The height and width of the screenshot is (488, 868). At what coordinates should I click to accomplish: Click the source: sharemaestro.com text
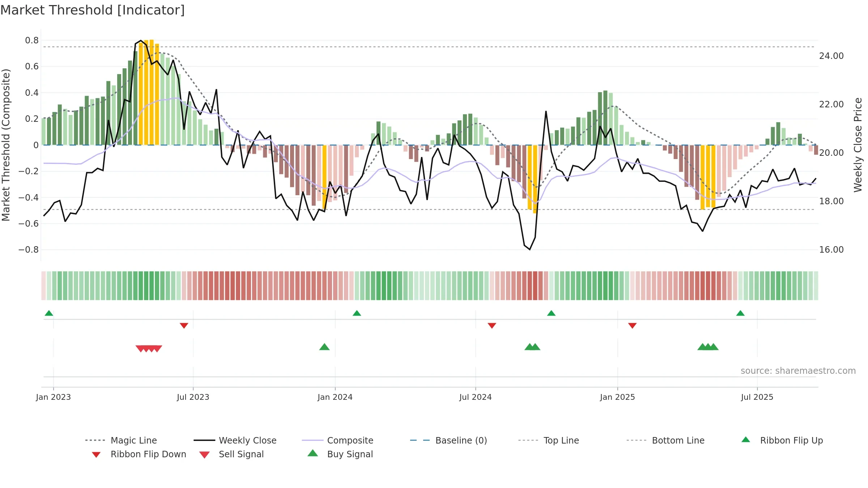798,371
